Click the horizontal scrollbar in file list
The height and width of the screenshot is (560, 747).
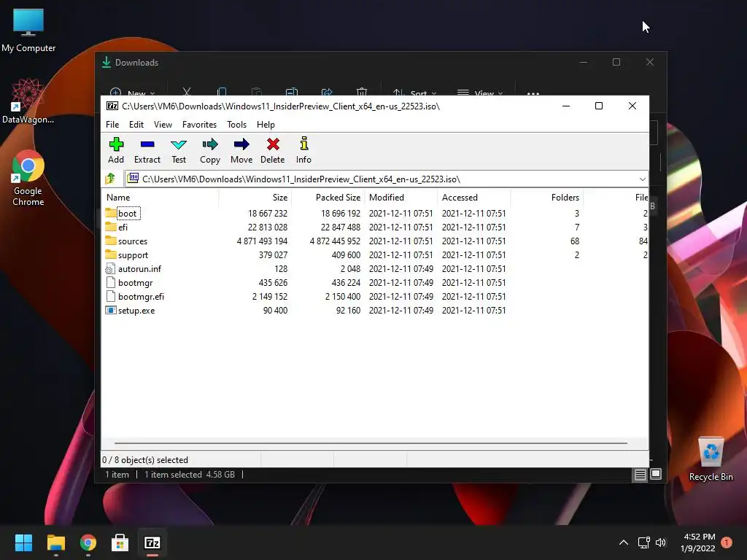coord(371,443)
